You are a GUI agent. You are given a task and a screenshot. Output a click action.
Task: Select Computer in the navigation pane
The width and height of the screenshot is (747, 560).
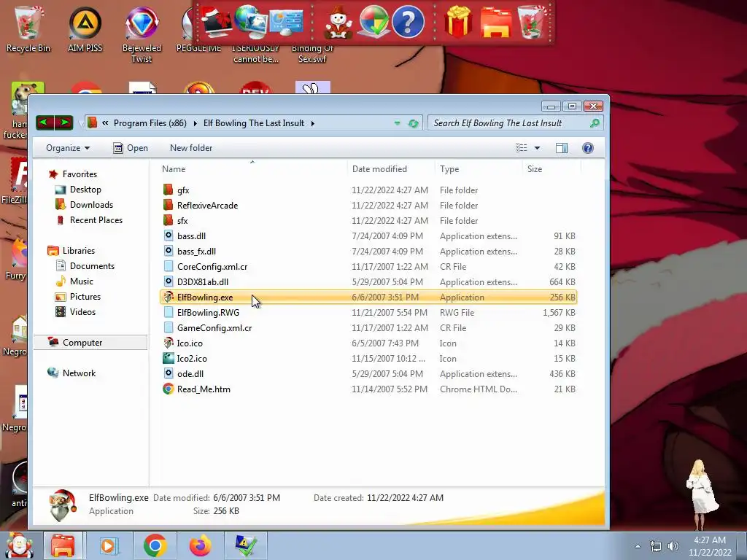[90, 343]
